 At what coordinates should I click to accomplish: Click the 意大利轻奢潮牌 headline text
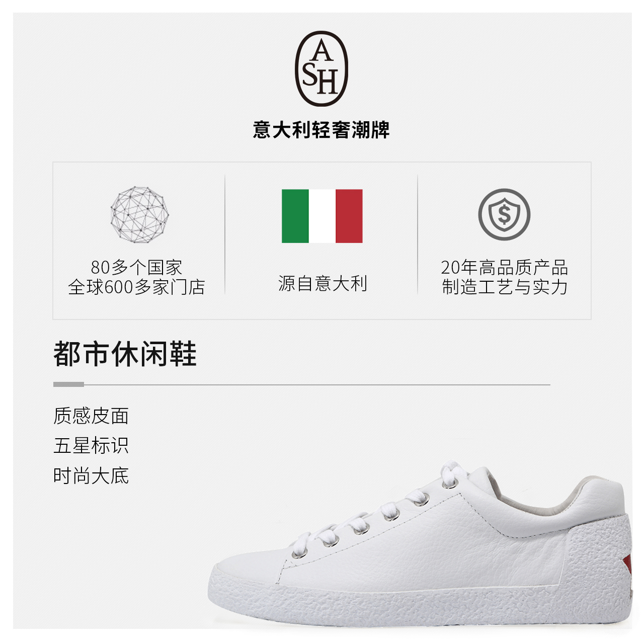tap(321, 130)
